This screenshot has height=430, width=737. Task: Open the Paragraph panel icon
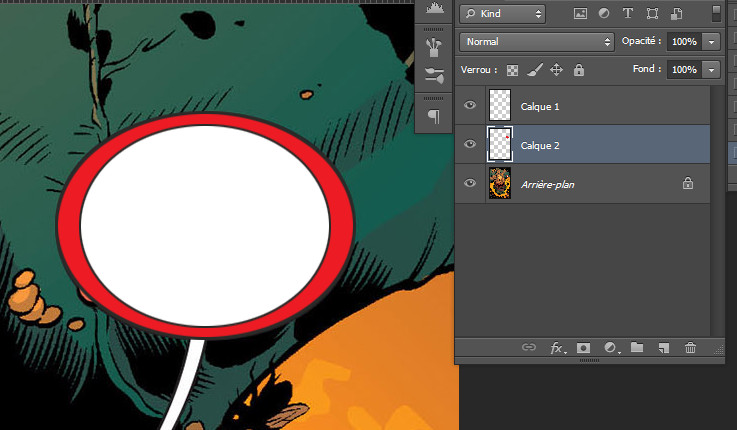(x=434, y=116)
